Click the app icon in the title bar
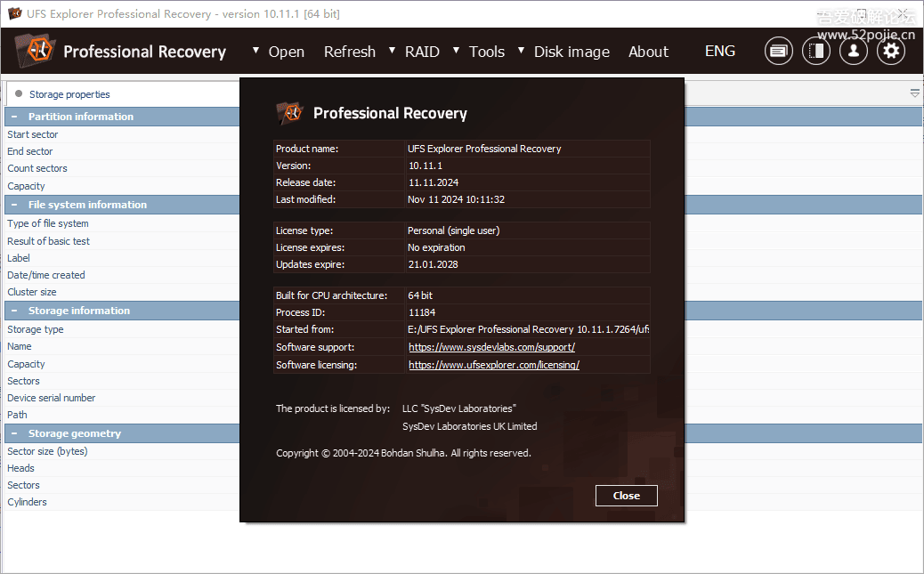The width and height of the screenshot is (924, 574). tap(14, 13)
